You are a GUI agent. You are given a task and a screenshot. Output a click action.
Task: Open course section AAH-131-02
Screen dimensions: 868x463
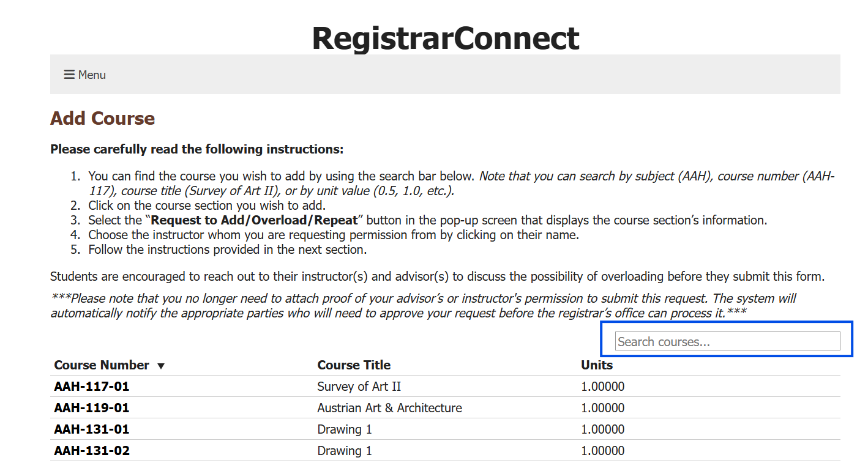click(x=92, y=451)
